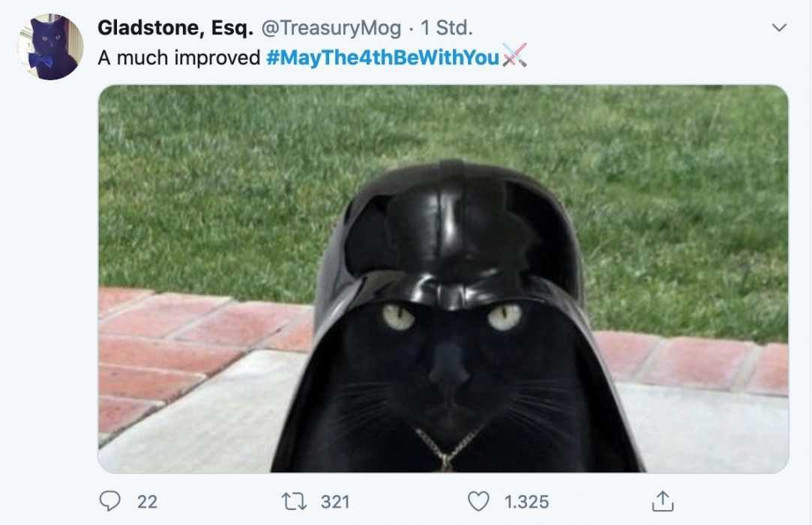Viewport: 812px width, 525px height.
Task: Click the crossed lightsabers emoji
Action: coord(514,55)
